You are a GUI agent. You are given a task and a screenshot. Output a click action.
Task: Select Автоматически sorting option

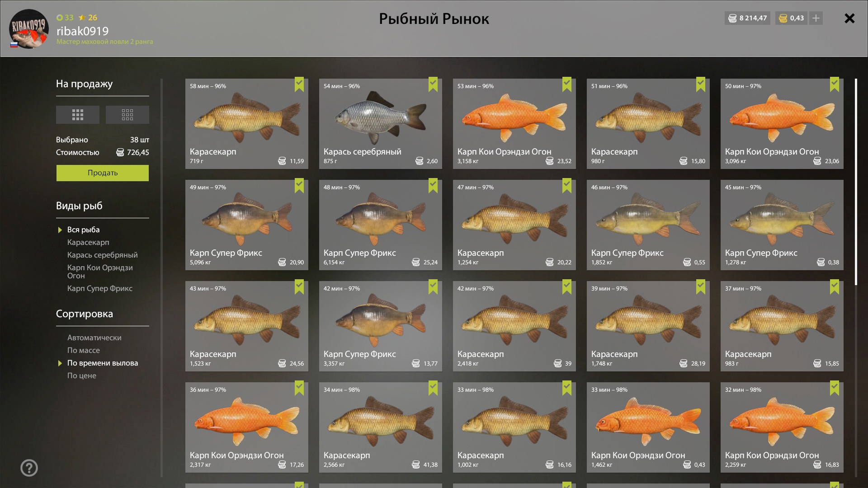point(94,338)
